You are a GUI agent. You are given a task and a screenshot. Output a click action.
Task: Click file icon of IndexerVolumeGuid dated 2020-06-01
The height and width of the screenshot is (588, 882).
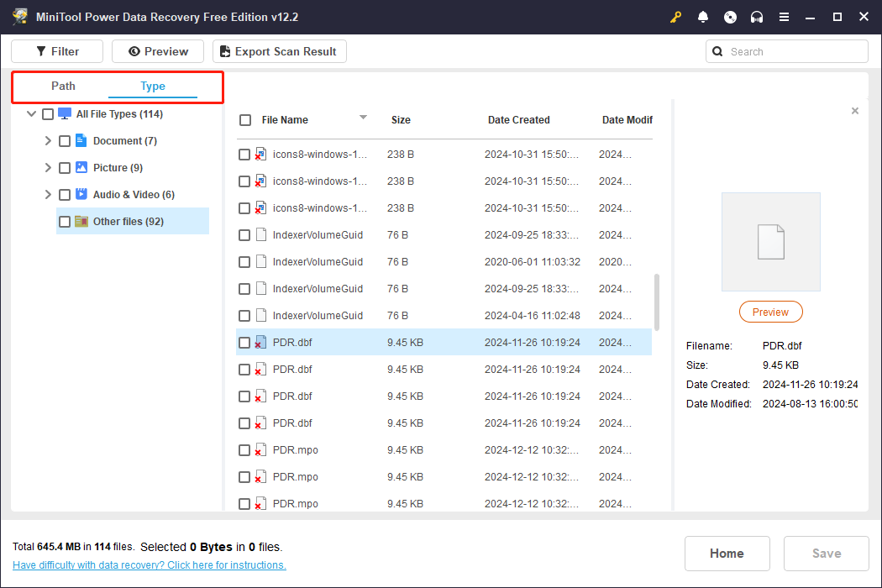pos(261,261)
